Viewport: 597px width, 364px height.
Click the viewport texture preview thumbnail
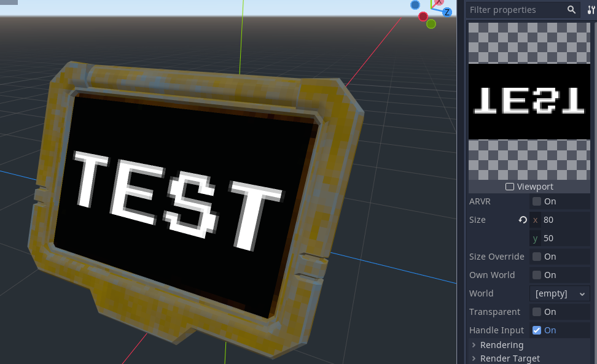tap(529, 101)
